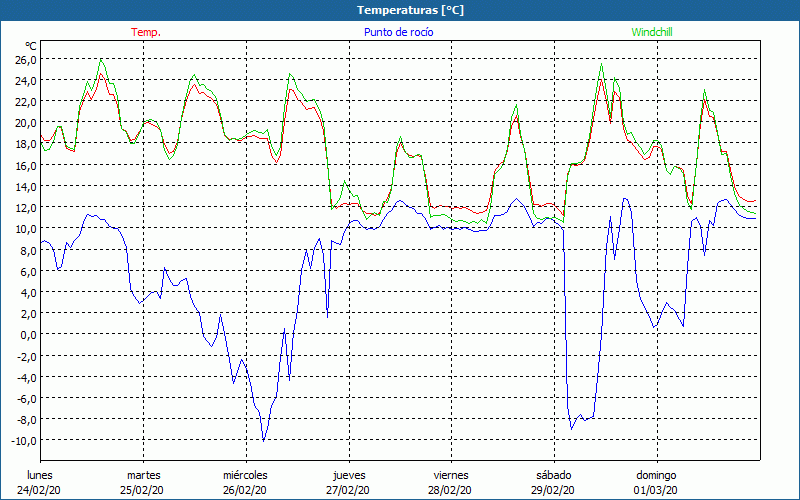This screenshot has width=800, height=500.
Task: Click the '°C' axis unit label
Action: click(30, 46)
